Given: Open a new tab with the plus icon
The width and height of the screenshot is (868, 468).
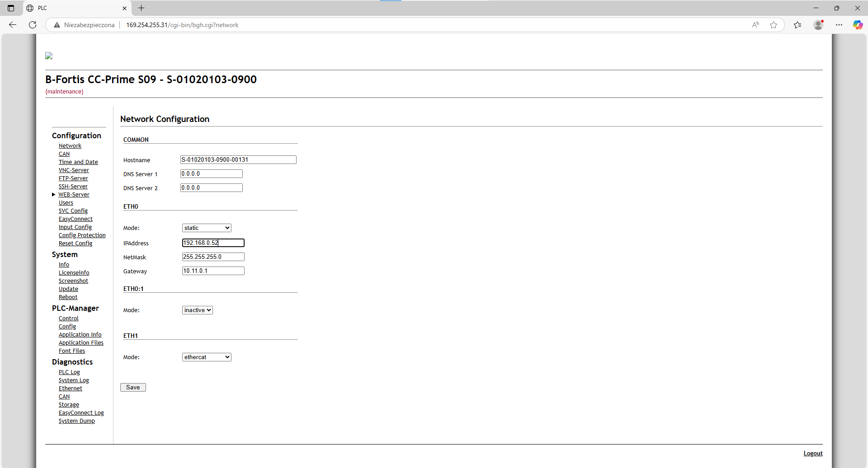Looking at the screenshot, I should click(141, 8).
